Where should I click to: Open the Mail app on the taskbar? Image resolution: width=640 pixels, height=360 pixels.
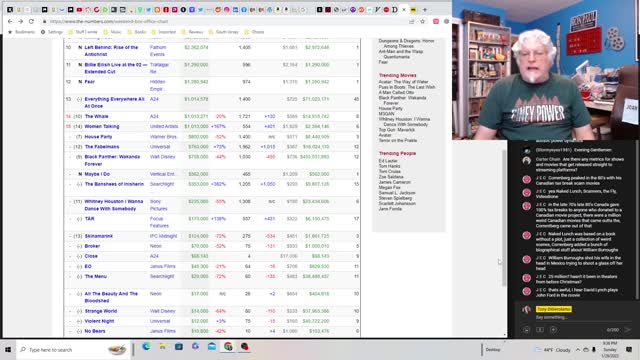point(211,347)
